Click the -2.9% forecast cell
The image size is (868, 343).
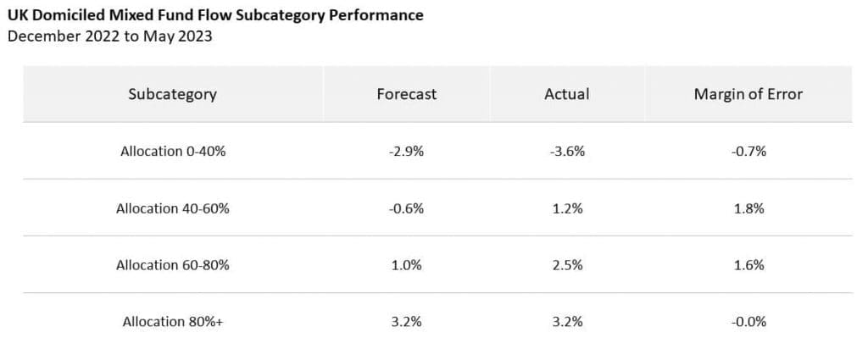pos(406,152)
